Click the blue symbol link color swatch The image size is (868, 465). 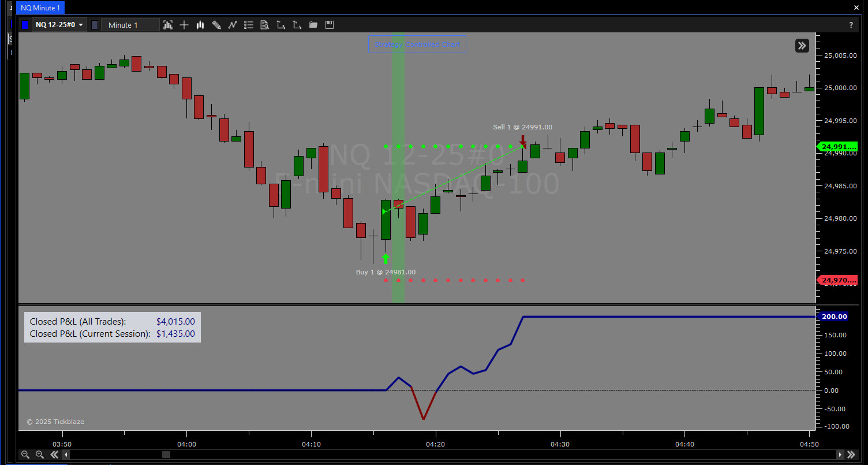pos(25,25)
